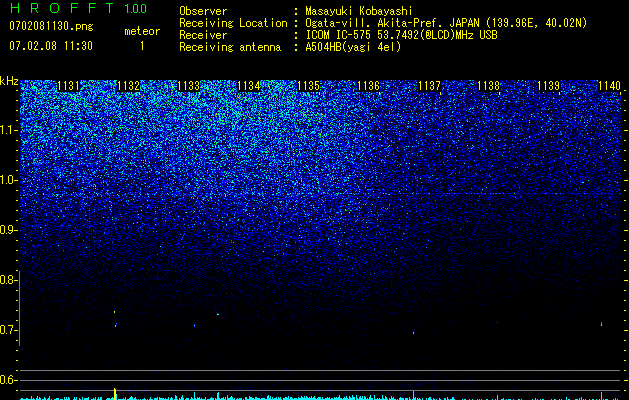This screenshot has width=629, height=400.
Task: Click the Ogata-vill. Akita-Pref. JAPAN location text
Action: 446,23
